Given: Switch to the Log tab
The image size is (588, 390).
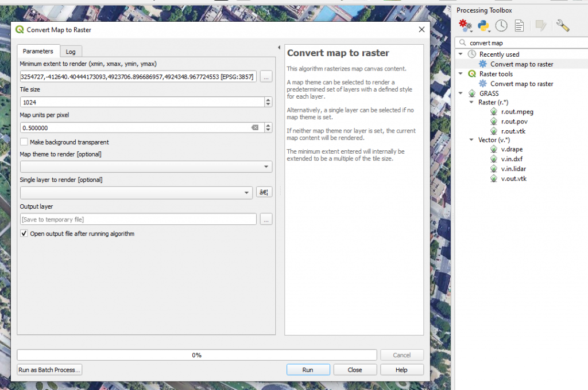Looking at the screenshot, I should 71,52.
